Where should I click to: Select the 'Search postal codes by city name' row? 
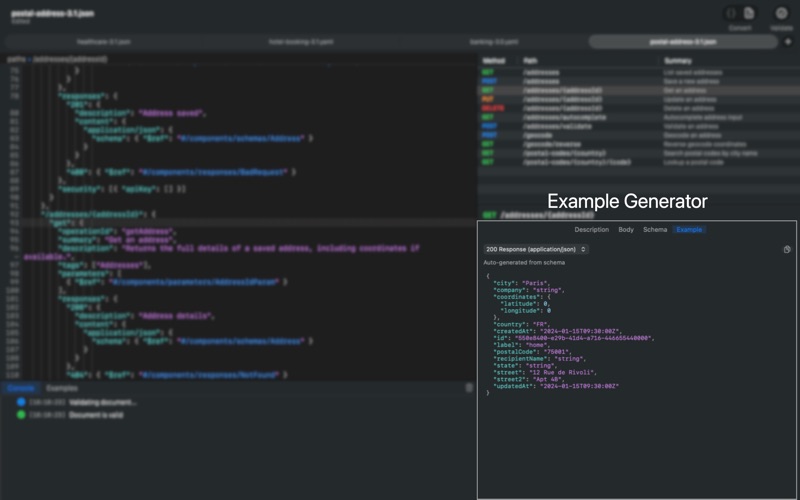pos(639,153)
